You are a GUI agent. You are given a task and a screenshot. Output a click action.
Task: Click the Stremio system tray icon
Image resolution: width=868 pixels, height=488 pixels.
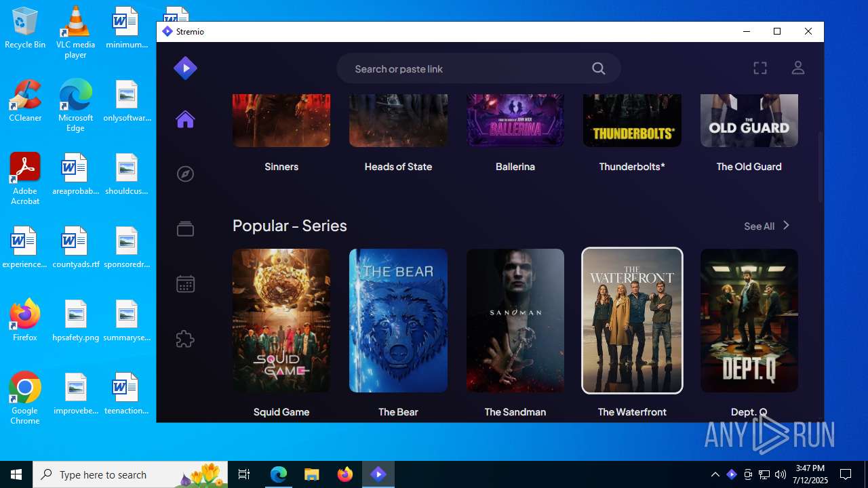tap(732, 474)
